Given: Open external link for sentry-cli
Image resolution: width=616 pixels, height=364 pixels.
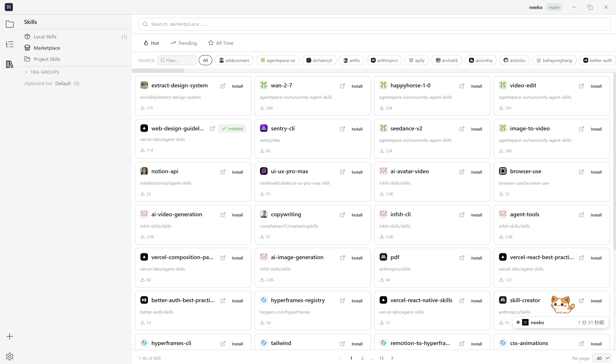Looking at the screenshot, I should pos(342,129).
